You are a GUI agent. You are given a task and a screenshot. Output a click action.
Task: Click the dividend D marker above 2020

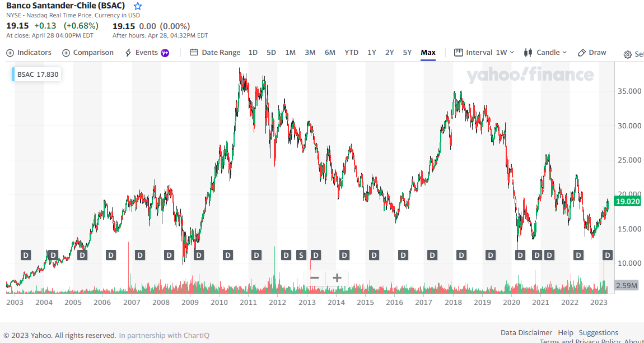tap(520, 255)
